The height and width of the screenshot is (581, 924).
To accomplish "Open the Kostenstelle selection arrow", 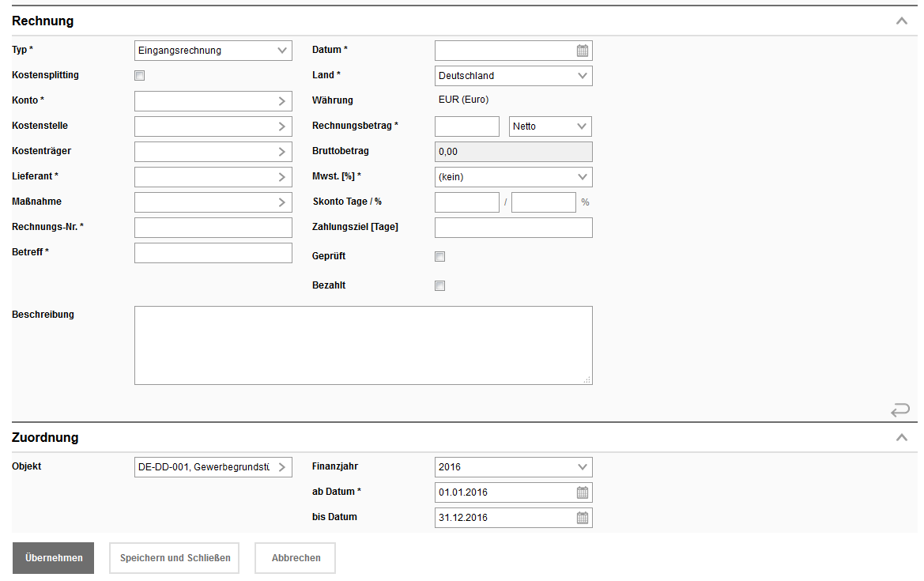I will click(x=282, y=126).
